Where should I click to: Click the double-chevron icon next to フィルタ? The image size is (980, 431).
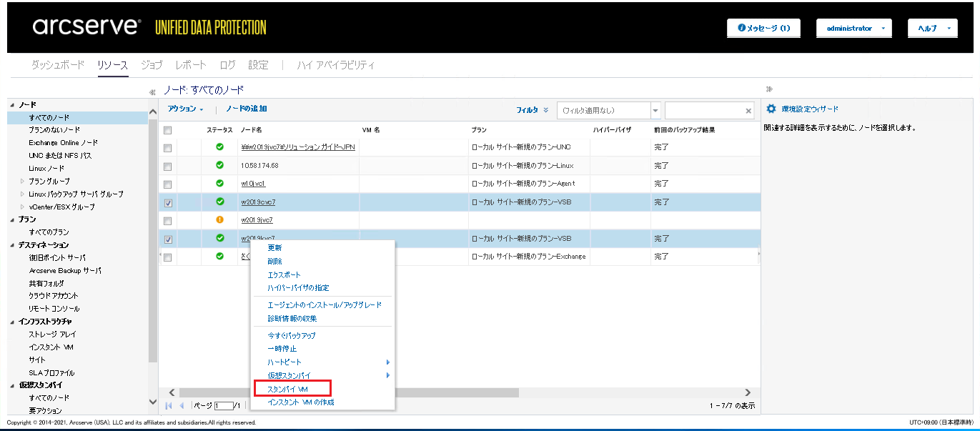click(x=546, y=110)
